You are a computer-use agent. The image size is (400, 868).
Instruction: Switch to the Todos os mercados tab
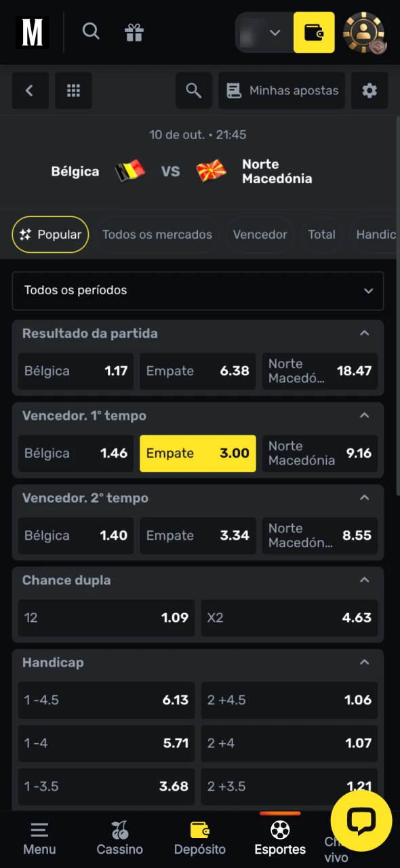[x=157, y=235]
